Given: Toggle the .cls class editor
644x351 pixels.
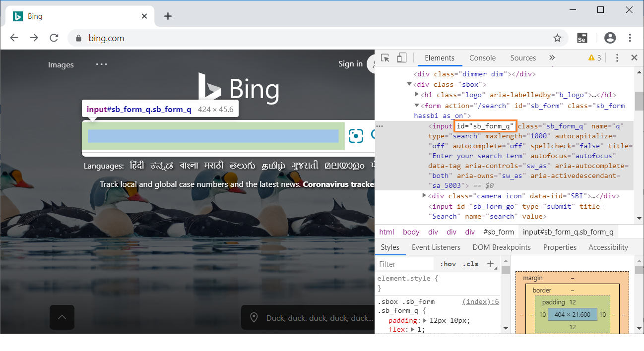Looking at the screenshot, I should click(x=470, y=264).
